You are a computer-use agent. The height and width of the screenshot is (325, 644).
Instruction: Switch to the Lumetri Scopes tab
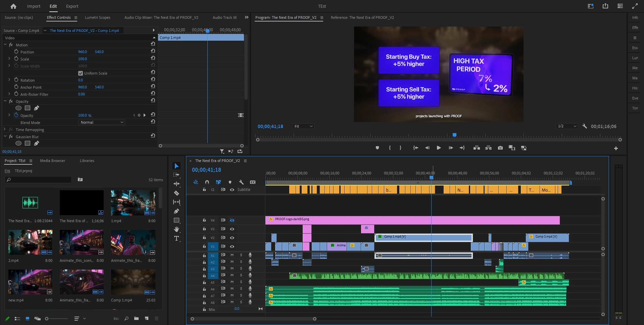[x=97, y=17]
